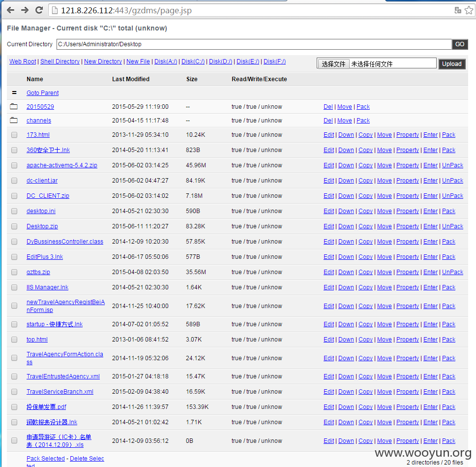
Task: Click Enter for Desktop.zip
Action: click(430, 226)
